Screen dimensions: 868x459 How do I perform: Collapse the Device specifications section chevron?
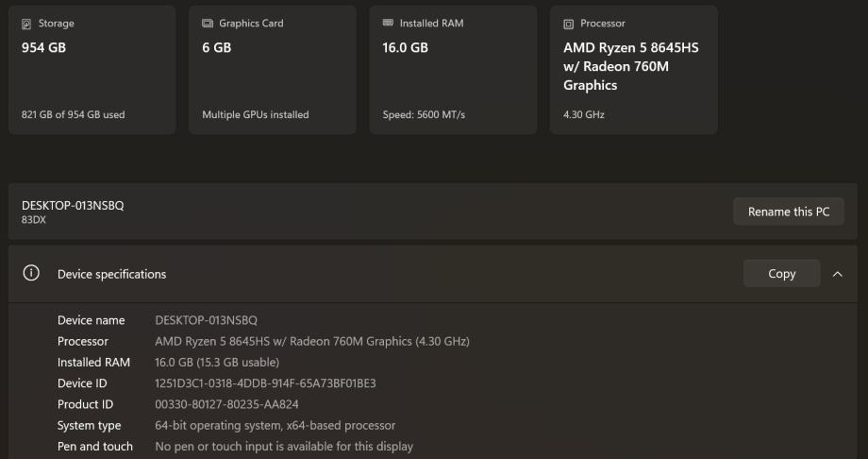click(838, 274)
